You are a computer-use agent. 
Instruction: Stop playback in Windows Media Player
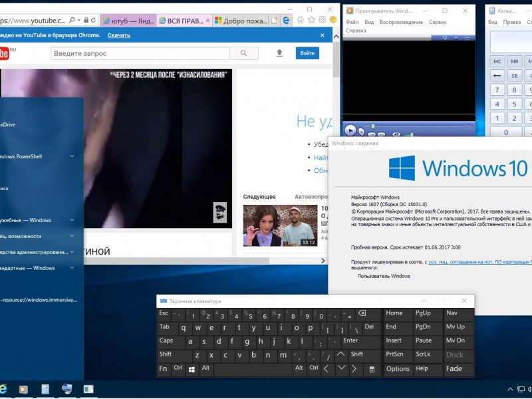pos(362,132)
